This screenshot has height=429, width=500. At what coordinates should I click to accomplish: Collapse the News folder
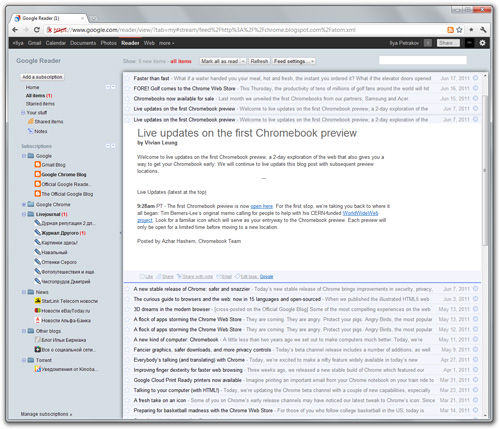pos(24,292)
